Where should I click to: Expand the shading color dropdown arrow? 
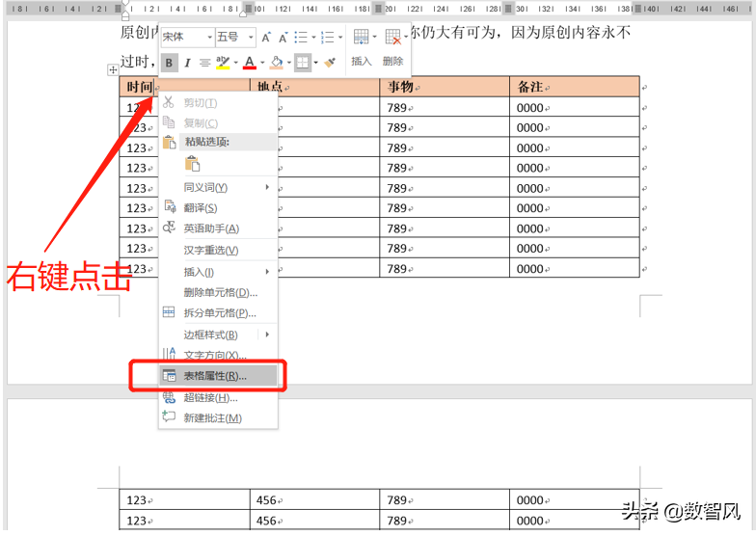tap(289, 63)
